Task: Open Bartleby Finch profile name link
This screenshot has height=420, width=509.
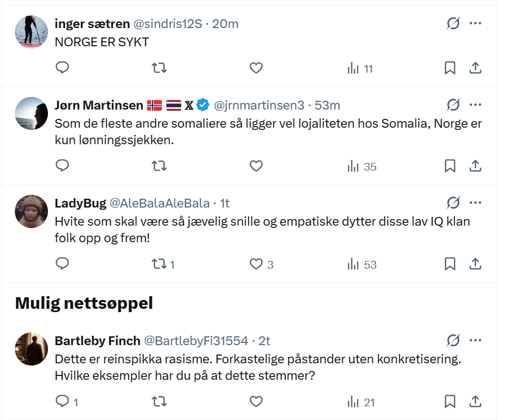Action: point(98,341)
